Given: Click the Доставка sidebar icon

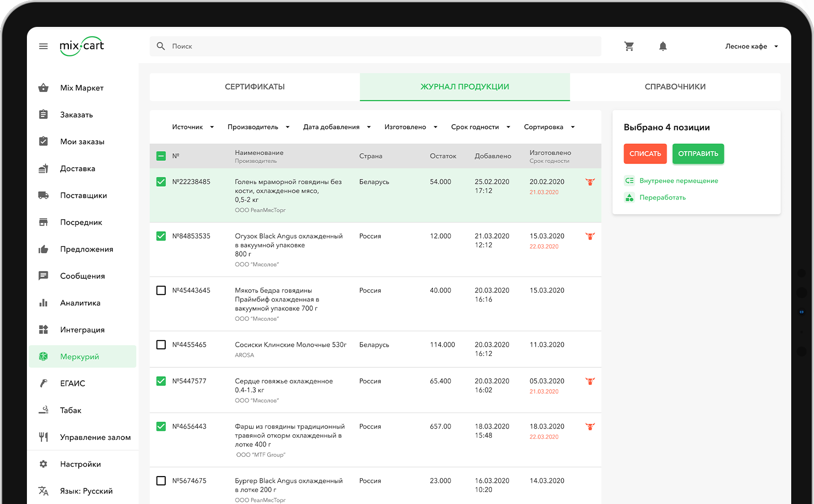Looking at the screenshot, I should click(43, 168).
